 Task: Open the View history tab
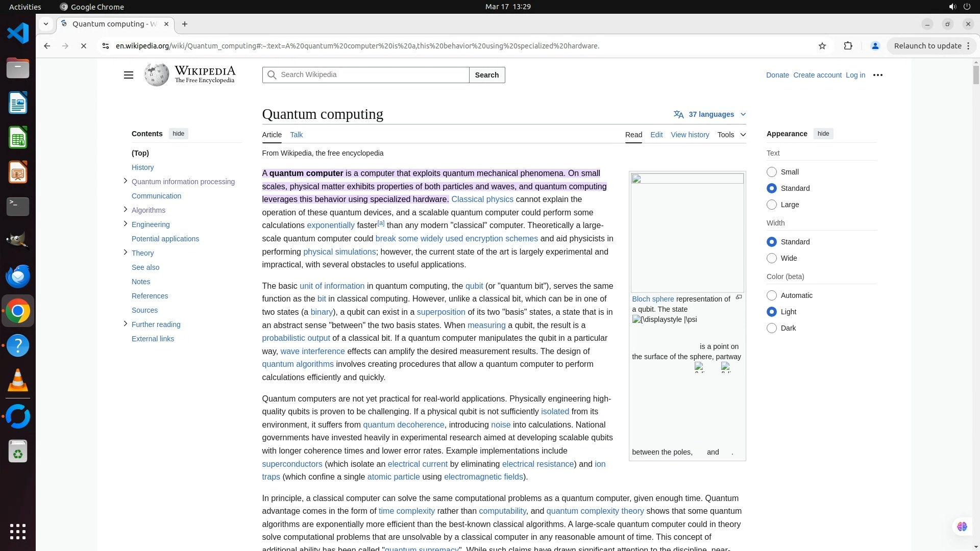(x=690, y=135)
